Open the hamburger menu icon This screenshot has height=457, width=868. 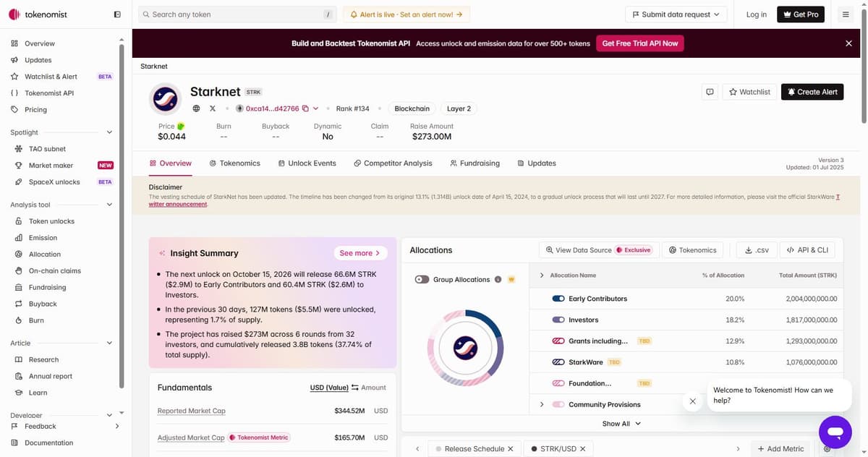pyautogui.click(x=846, y=14)
